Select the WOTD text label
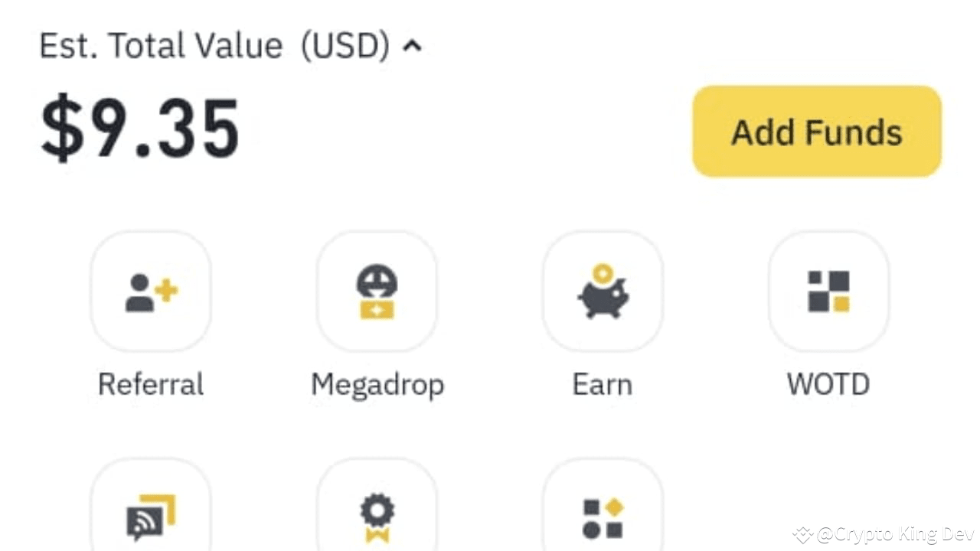 pos(828,384)
